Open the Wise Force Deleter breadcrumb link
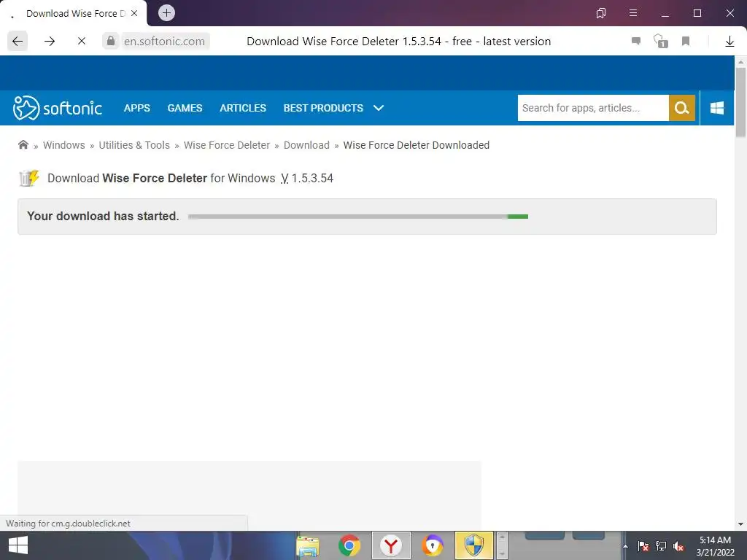The image size is (747, 560). tap(227, 145)
